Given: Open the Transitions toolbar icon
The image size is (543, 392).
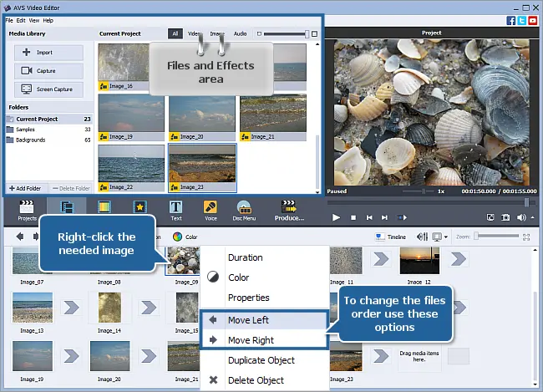Looking at the screenshot, I should click(x=104, y=207).
